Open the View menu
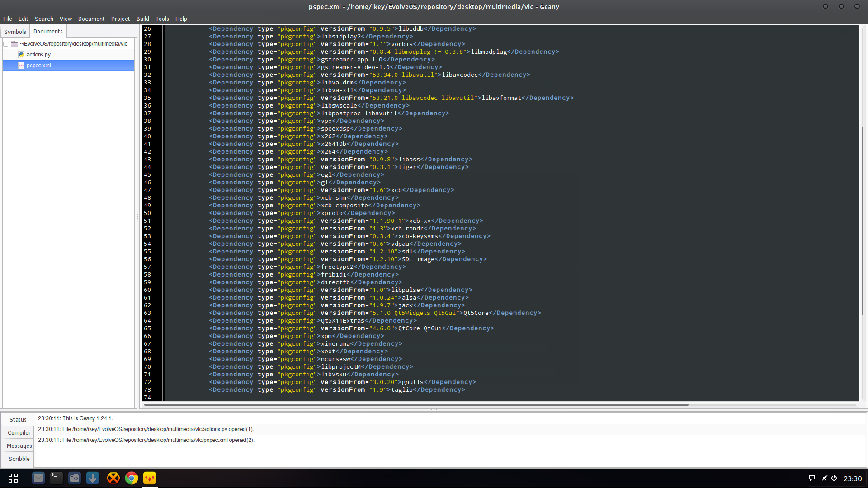This screenshot has height=488, width=868. click(x=66, y=19)
